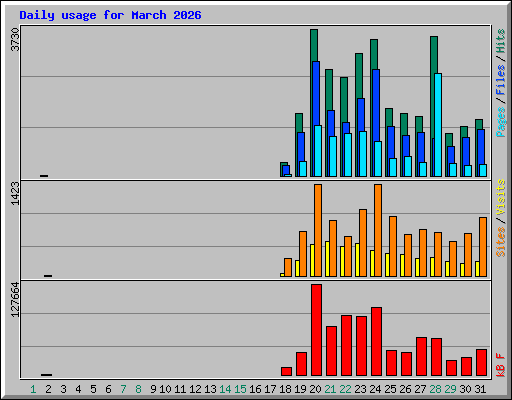Click the Sites legend label
The height and width of the screenshot is (400, 512).
coord(501,242)
